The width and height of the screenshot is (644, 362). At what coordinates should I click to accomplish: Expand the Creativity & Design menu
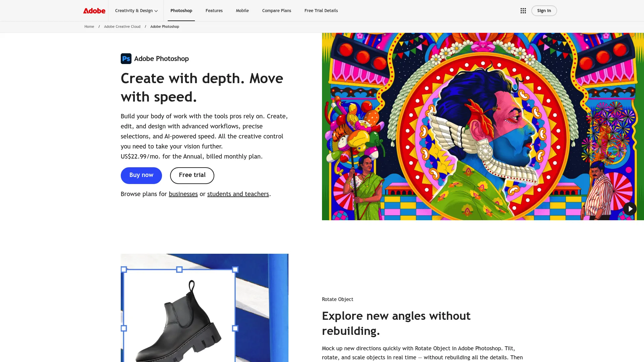[x=136, y=11]
